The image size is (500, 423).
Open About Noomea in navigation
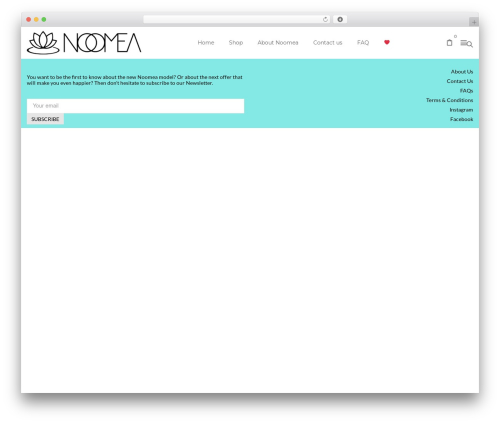278,43
